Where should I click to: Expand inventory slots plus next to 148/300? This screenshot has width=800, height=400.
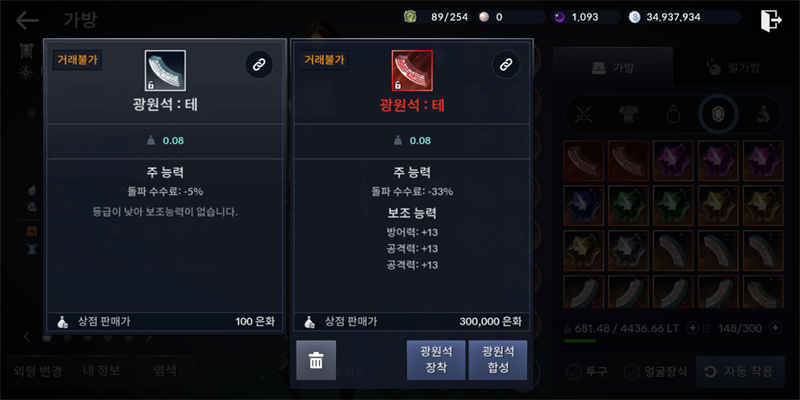click(x=775, y=328)
